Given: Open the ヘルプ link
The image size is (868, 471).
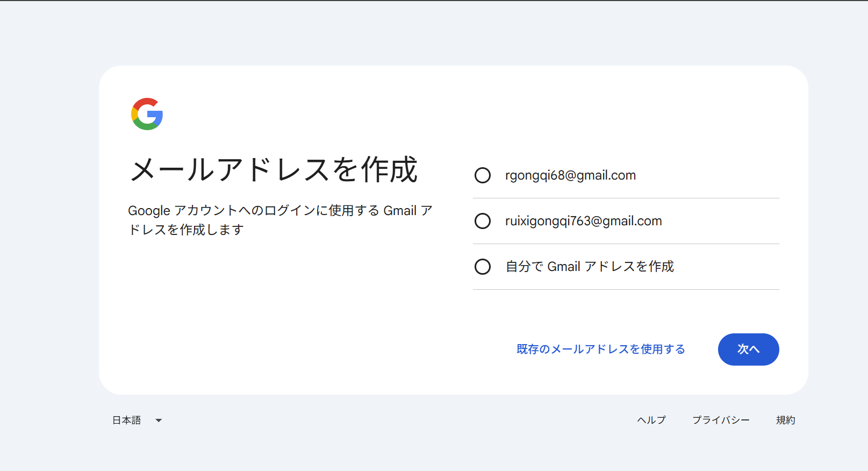Looking at the screenshot, I should coord(651,420).
